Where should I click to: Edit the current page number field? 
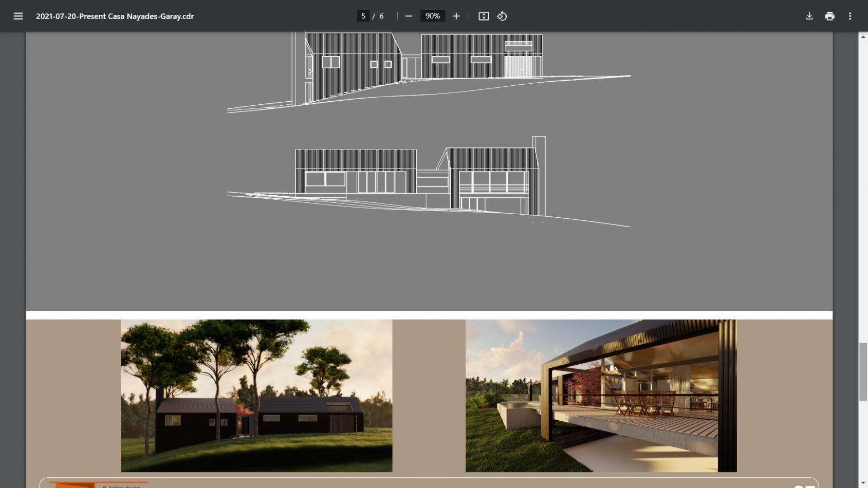pos(363,16)
